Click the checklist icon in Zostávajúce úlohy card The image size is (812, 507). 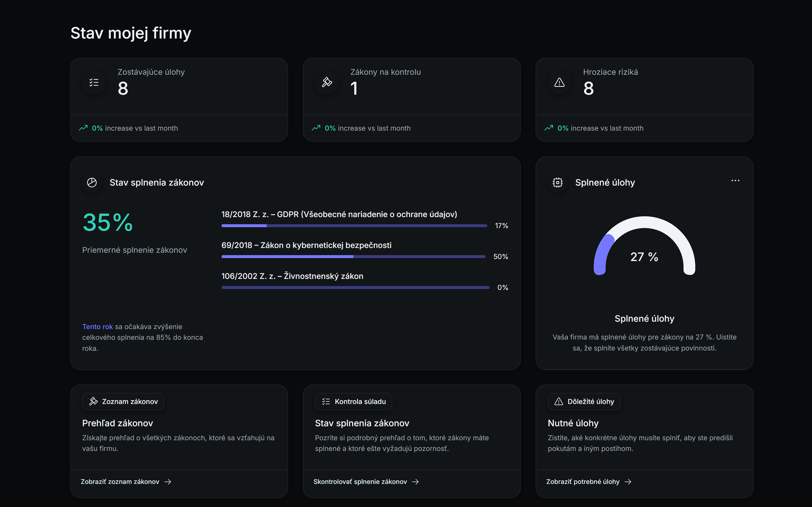tap(94, 82)
